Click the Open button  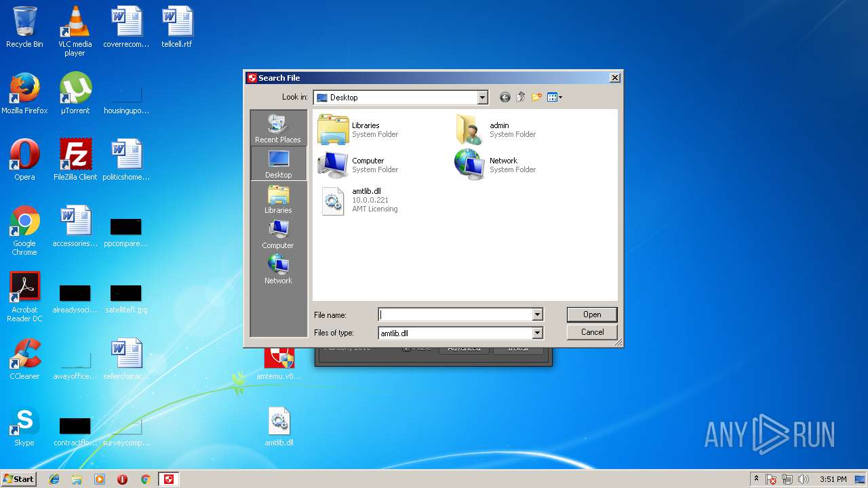coord(592,314)
